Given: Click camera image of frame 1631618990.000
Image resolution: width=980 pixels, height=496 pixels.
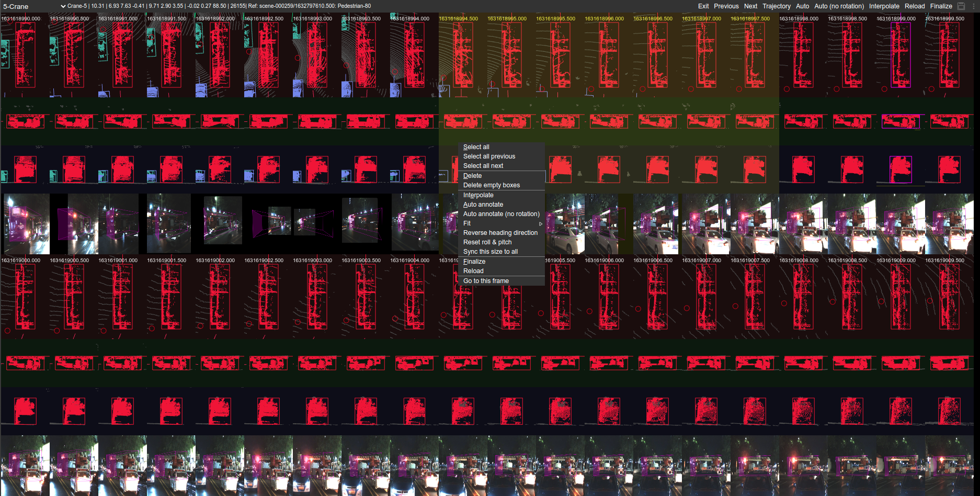Looking at the screenshot, I should coord(26,224).
